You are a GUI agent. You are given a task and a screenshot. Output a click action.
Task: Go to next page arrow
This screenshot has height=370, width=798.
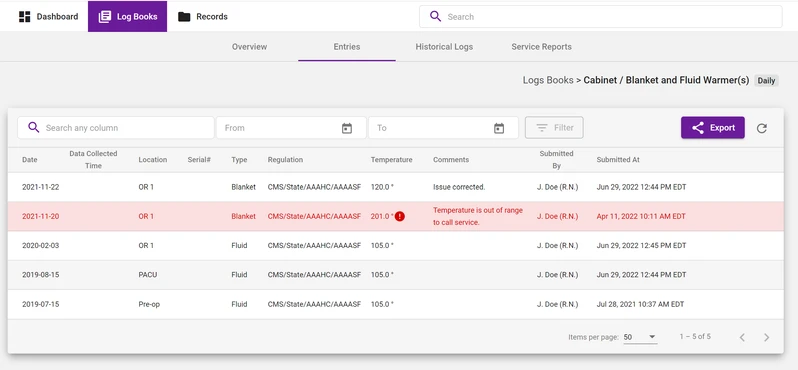coord(766,337)
